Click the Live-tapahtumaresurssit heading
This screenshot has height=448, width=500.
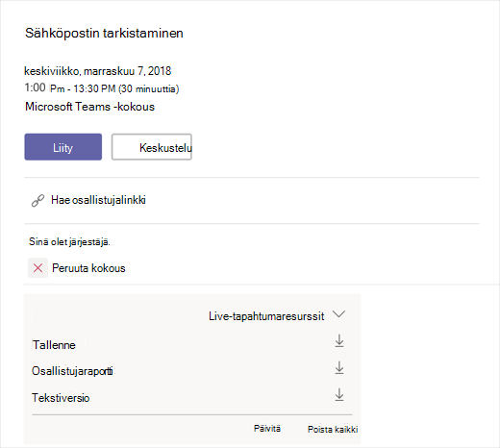pyautogui.click(x=266, y=316)
